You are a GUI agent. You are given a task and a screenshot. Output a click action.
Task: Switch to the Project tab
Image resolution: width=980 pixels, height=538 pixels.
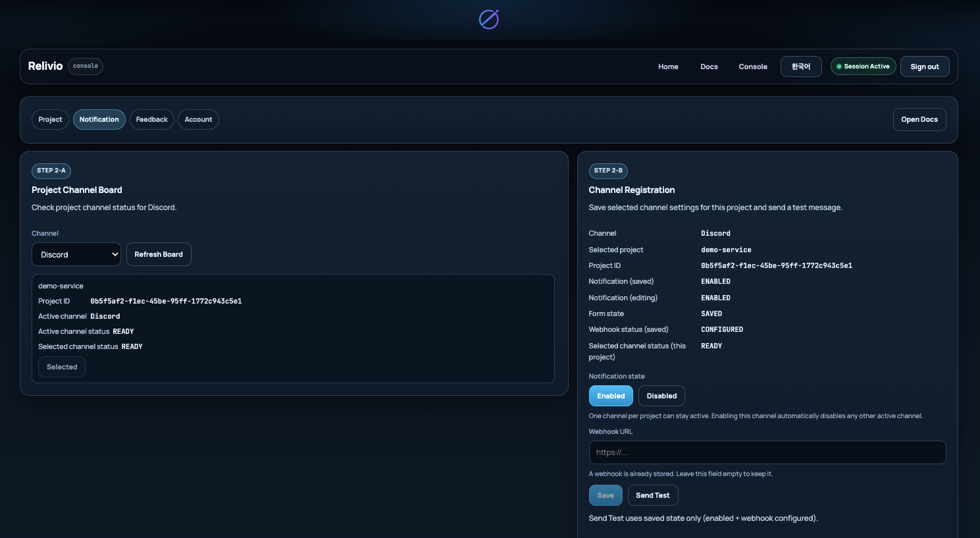[x=50, y=119]
